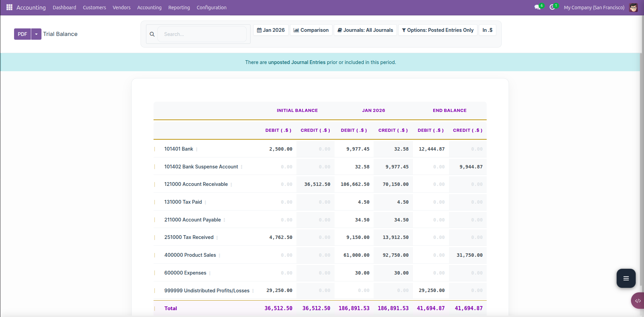Open the activities clock icon

pos(552,7)
